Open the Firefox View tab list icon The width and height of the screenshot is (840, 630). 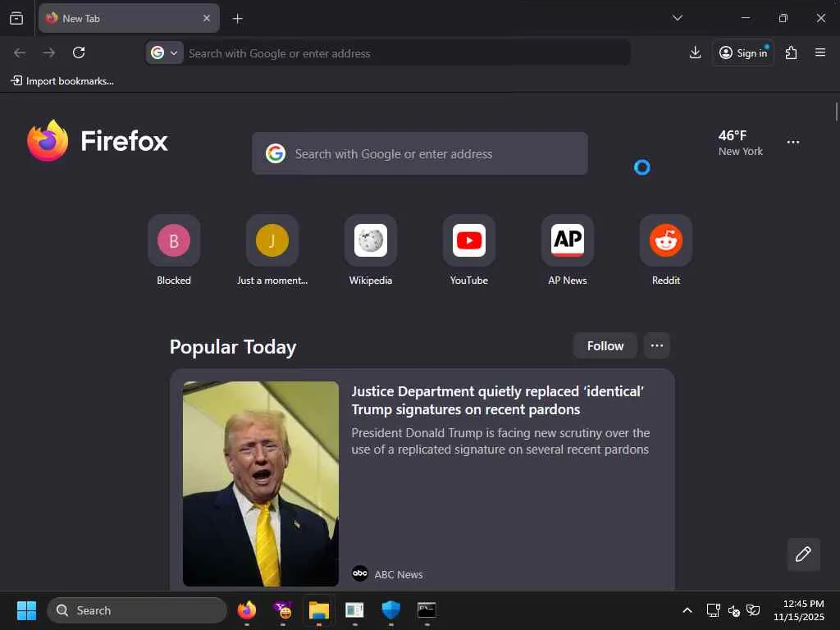point(16,18)
